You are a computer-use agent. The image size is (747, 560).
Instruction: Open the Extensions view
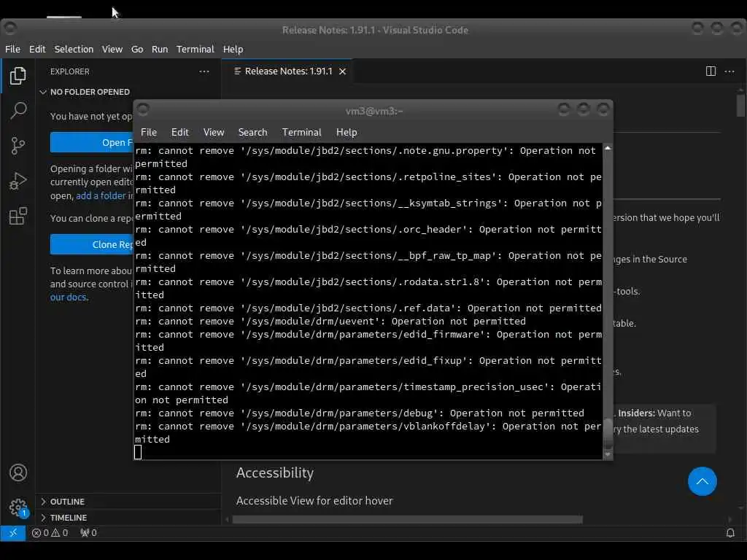18,216
